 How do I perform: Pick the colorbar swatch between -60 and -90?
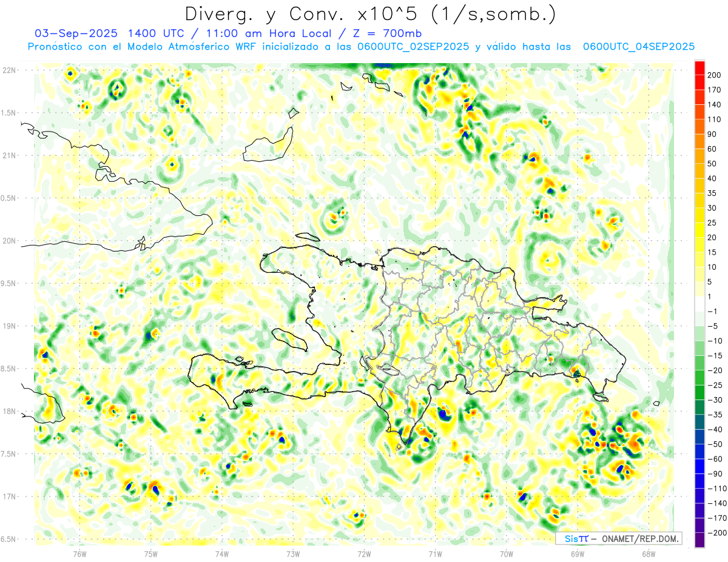[x=700, y=466]
